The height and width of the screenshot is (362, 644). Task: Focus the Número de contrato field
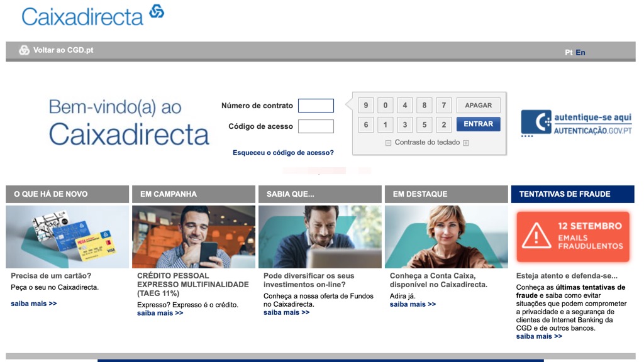316,106
